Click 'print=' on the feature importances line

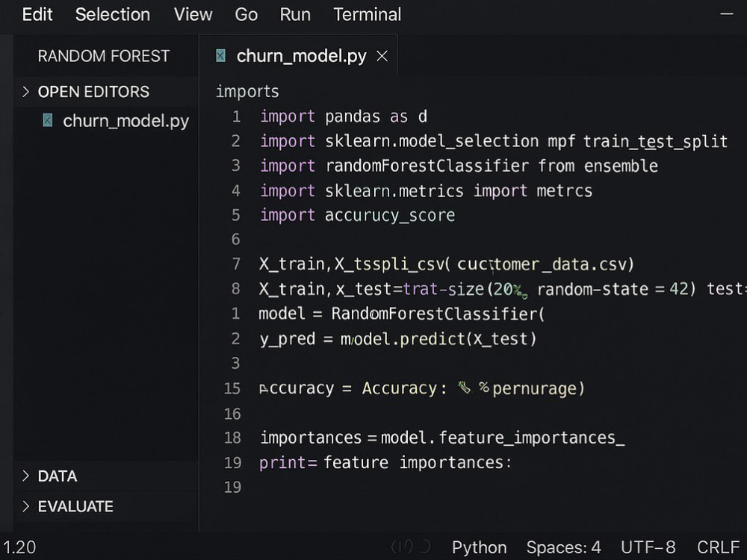click(288, 462)
